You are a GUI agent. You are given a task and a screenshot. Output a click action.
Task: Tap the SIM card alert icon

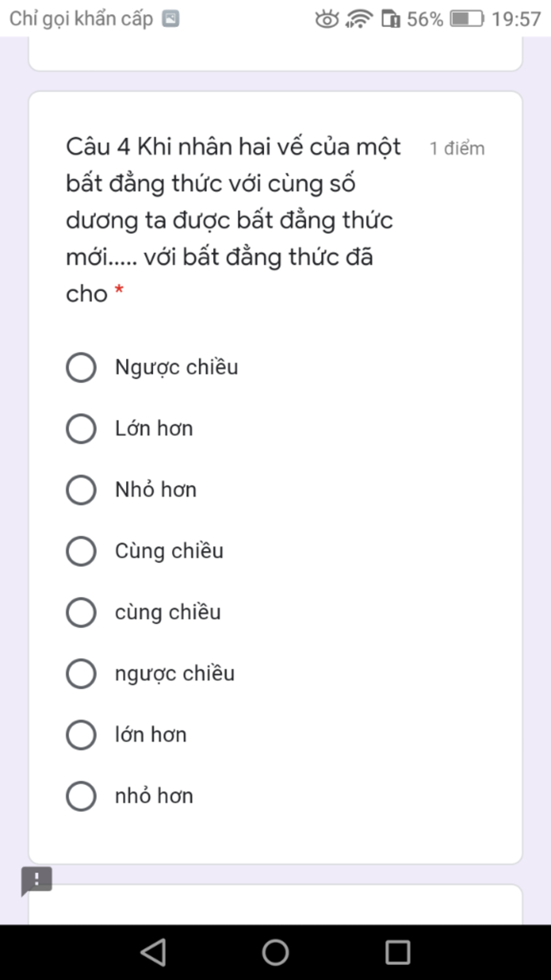[391, 19]
